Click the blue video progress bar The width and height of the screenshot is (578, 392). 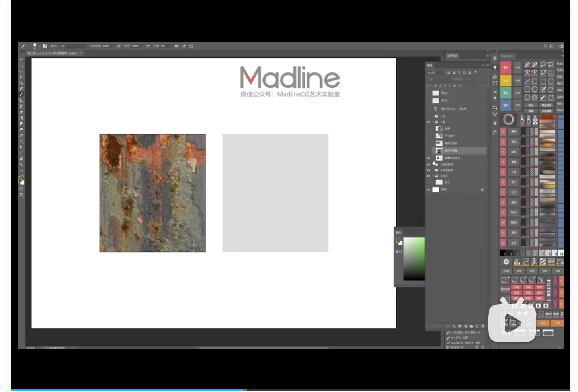[x=127, y=390]
